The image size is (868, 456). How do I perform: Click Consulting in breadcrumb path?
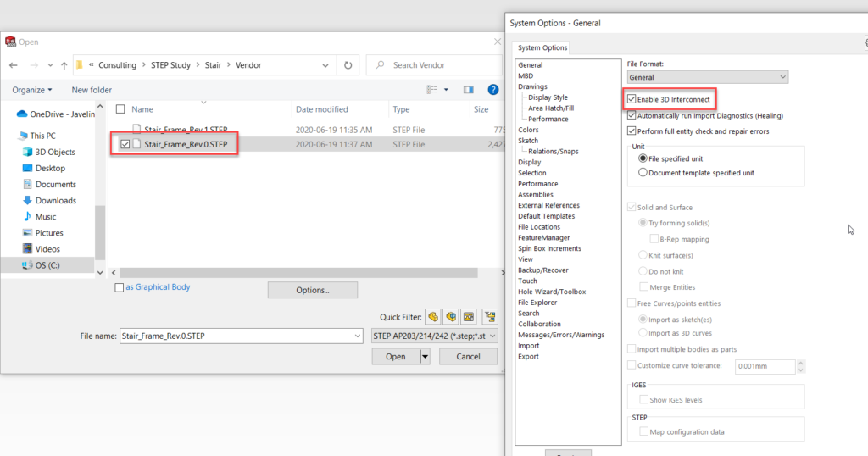coord(117,65)
